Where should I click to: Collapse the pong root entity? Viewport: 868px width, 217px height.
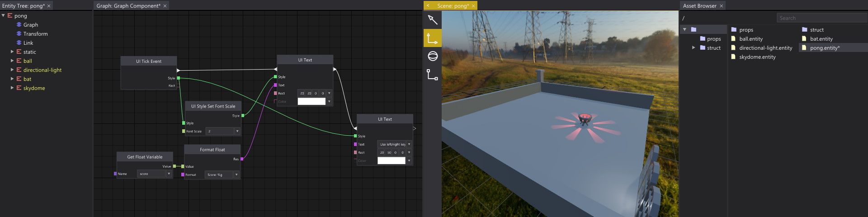point(4,15)
